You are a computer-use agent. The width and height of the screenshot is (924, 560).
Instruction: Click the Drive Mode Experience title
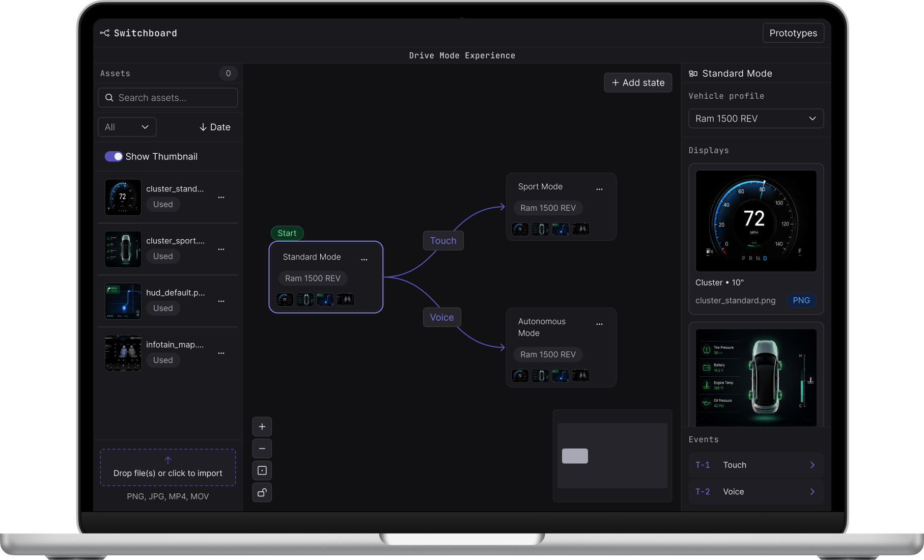pyautogui.click(x=462, y=55)
